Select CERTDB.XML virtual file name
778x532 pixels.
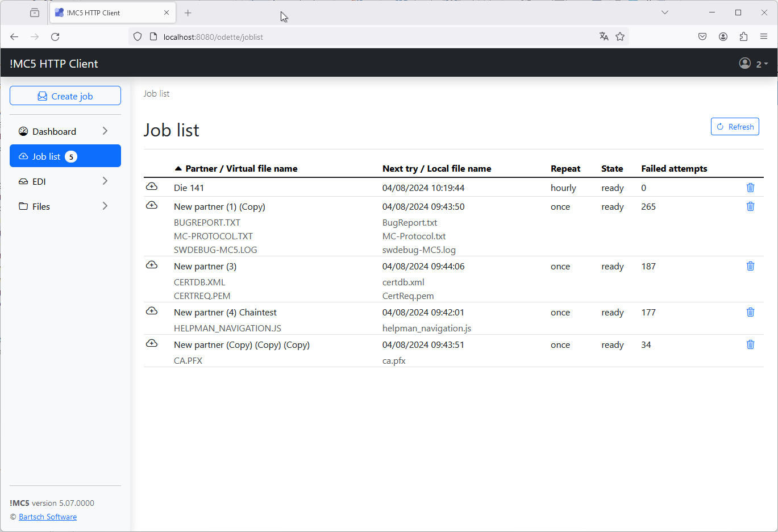[199, 282]
